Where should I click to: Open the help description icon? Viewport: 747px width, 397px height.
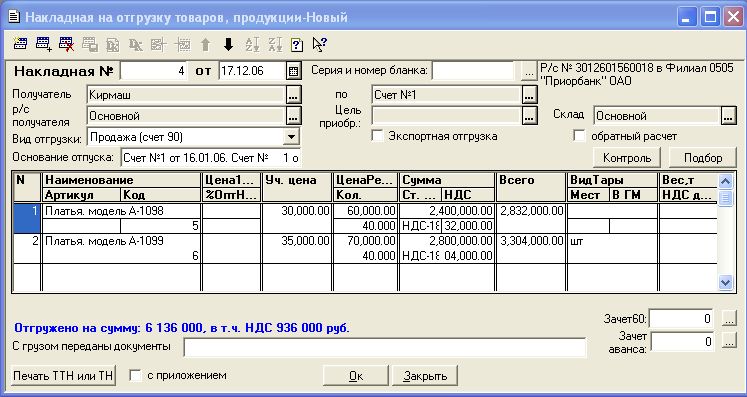(x=297, y=45)
